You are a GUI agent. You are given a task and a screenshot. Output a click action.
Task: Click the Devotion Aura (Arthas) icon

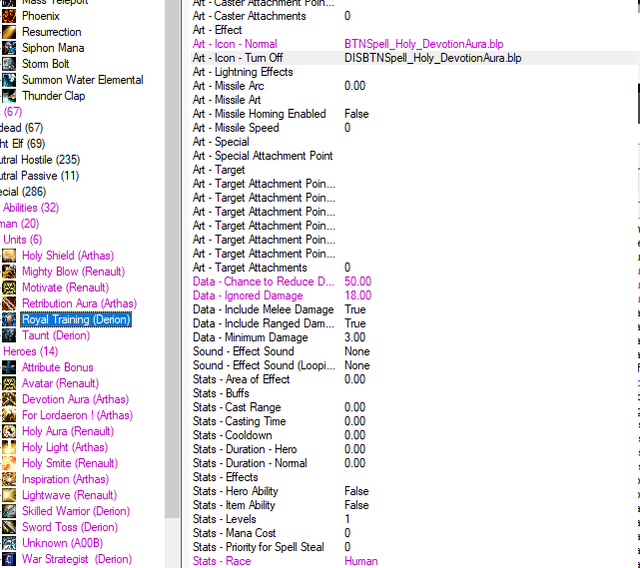click(9, 399)
